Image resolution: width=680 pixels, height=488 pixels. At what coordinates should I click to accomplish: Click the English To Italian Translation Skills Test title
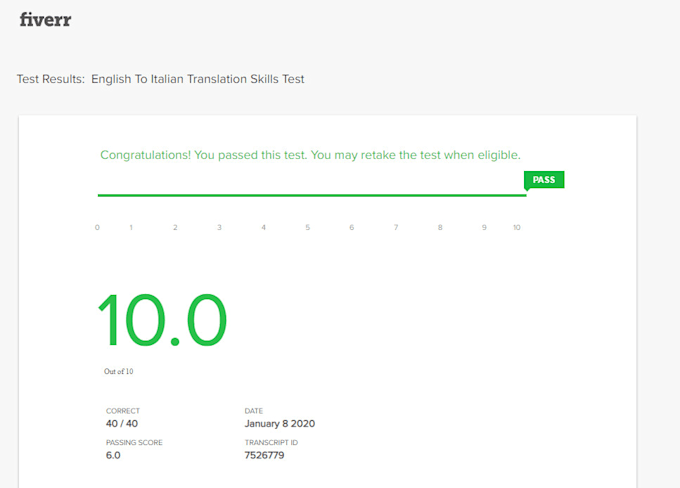click(197, 79)
